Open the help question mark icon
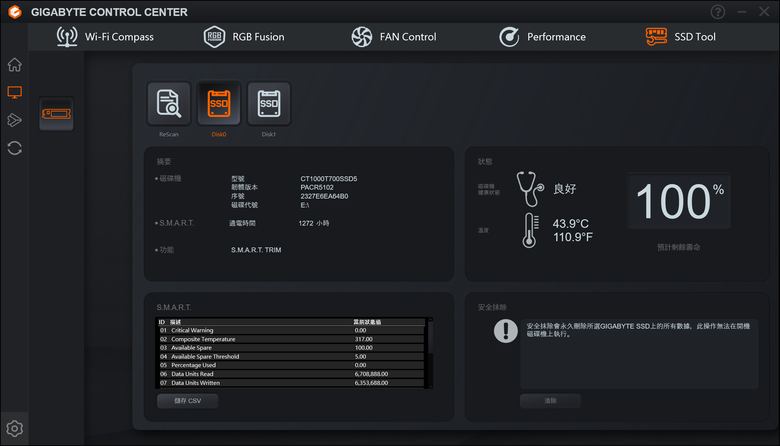Viewport: 780px width, 446px height. [717, 12]
